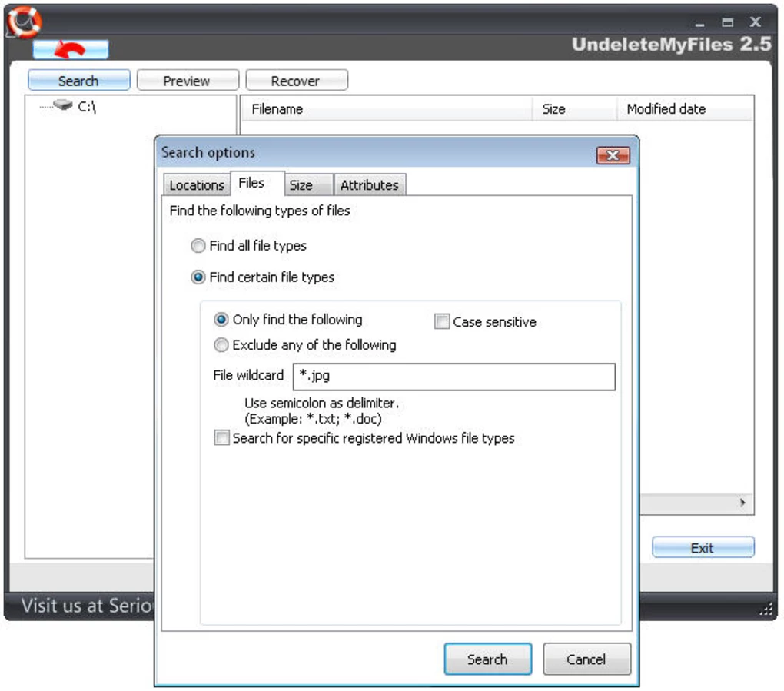Sort by the Modified date column header
This screenshot has height=691, width=784.
coord(685,109)
